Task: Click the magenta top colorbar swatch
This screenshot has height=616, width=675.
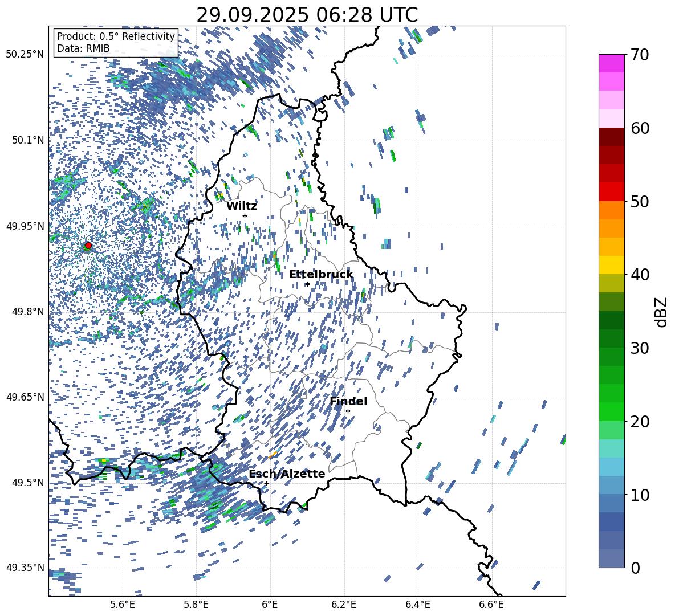Action: 611,63
